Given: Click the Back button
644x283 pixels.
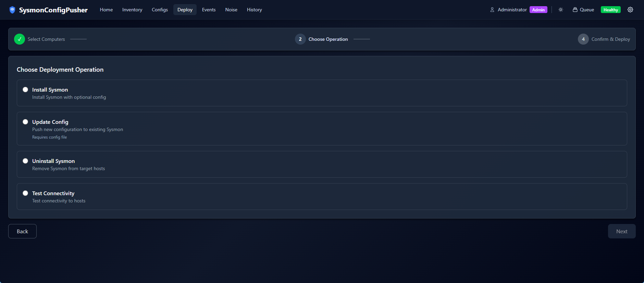Looking at the screenshot, I should pos(22,231).
